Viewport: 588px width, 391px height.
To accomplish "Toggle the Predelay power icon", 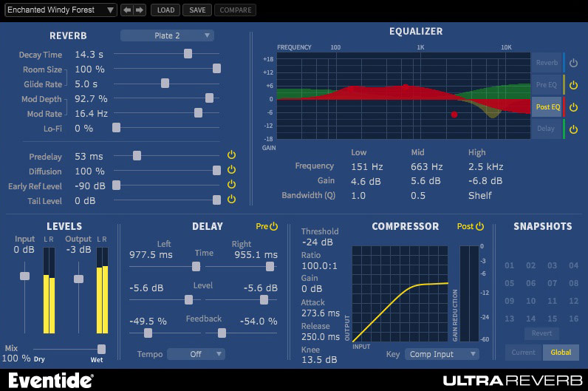I will pos(231,154).
